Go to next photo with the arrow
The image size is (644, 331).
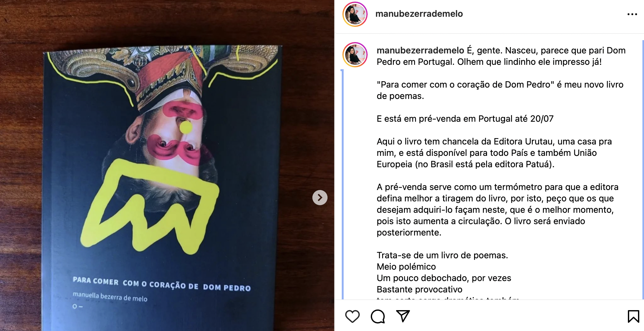point(320,198)
